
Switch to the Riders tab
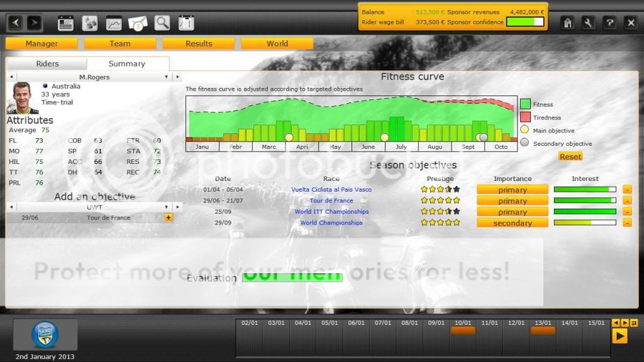(47, 63)
